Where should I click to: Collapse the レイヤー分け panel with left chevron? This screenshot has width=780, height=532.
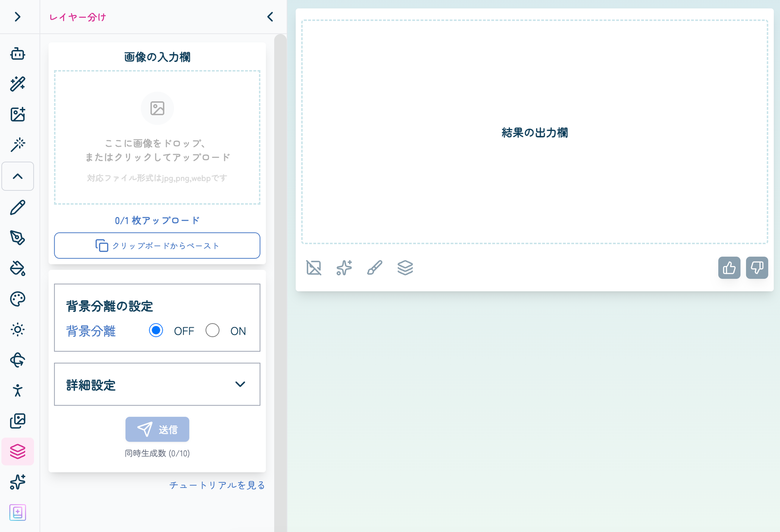[x=270, y=17]
